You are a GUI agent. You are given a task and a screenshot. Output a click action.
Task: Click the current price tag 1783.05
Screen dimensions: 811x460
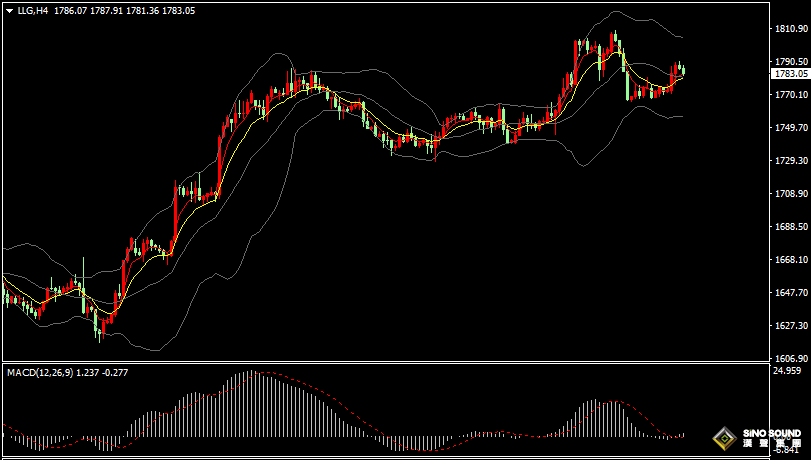(790, 73)
